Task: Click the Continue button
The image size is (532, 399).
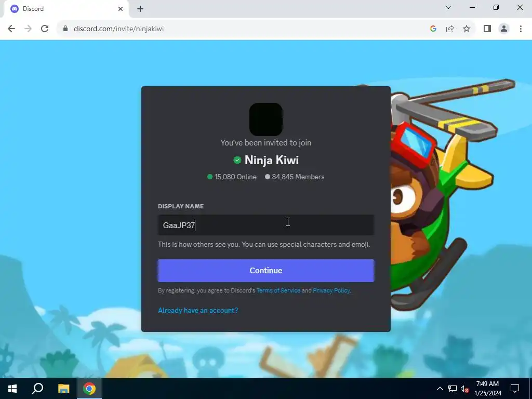Action: (265, 270)
